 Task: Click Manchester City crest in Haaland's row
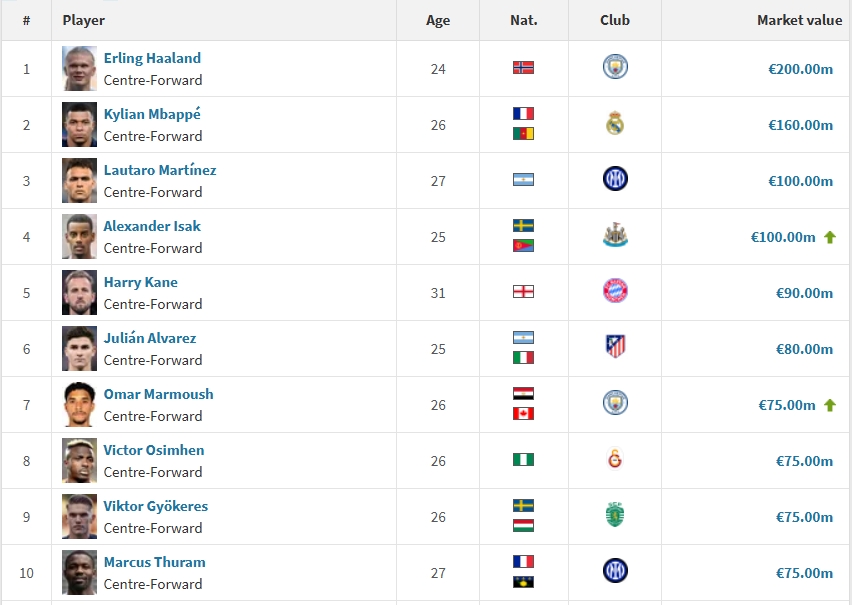tap(615, 68)
